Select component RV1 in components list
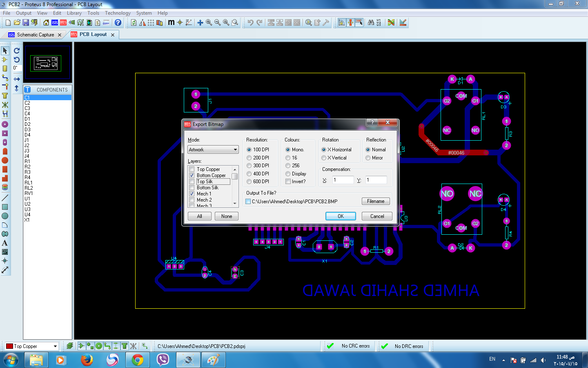Image resolution: width=588 pixels, height=368 pixels. point(47,193)
